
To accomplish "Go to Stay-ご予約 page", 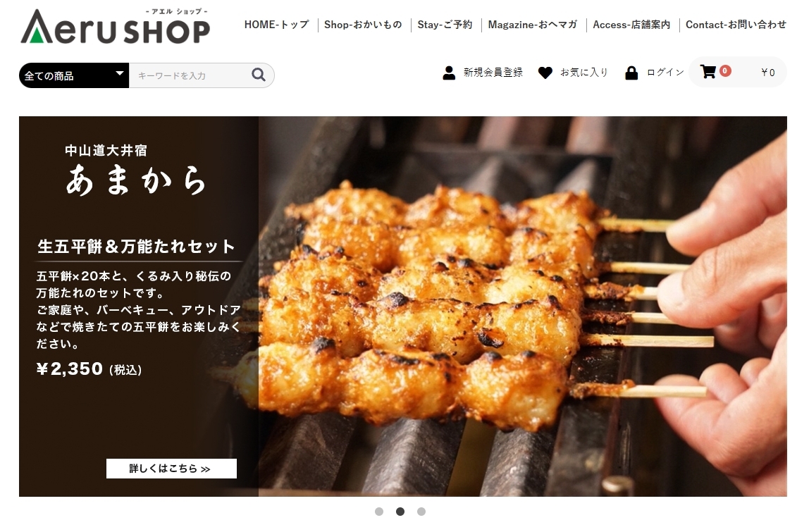I will [x=445, y=25].
